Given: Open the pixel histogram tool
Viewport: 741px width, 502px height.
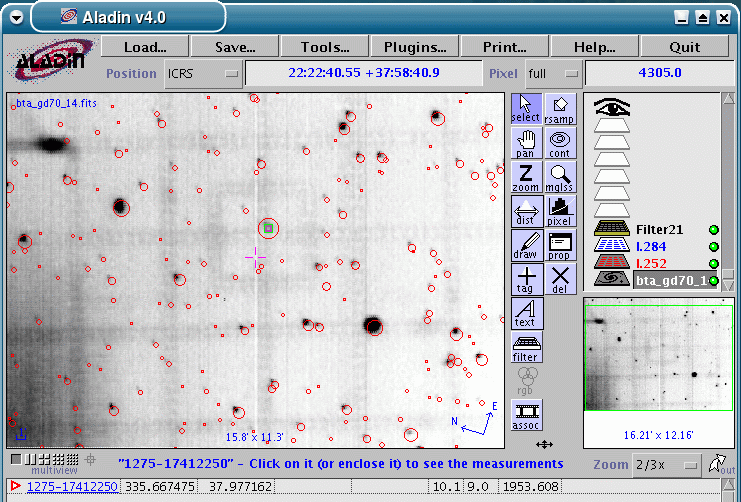Looking at the screenshot, I should (559, 211).
